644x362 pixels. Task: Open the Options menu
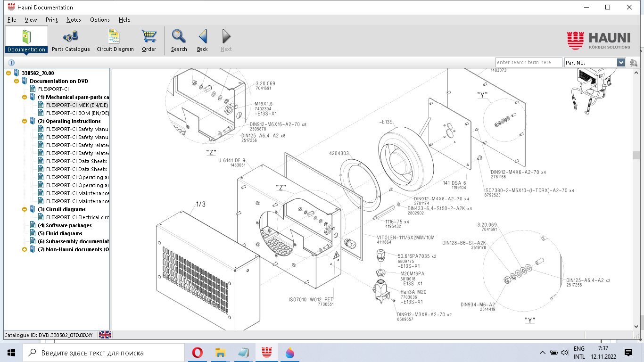(x=100, y=20)
